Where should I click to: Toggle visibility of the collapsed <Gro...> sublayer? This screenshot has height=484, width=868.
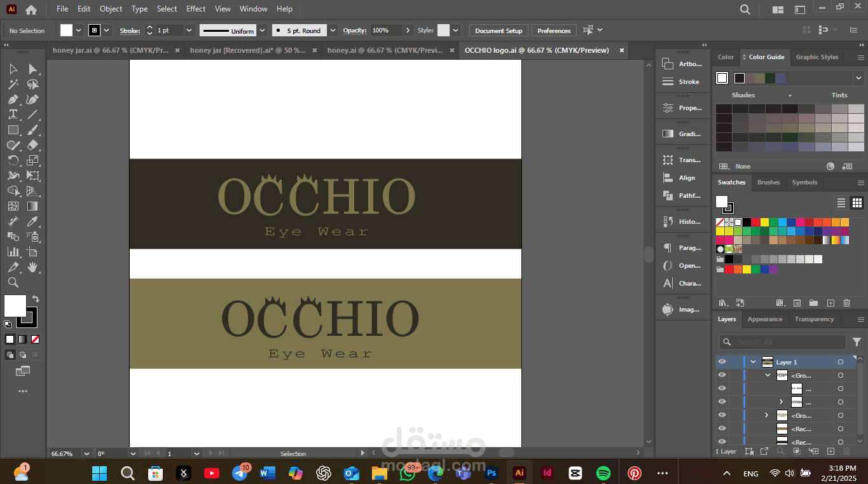(x=722, y=415)
